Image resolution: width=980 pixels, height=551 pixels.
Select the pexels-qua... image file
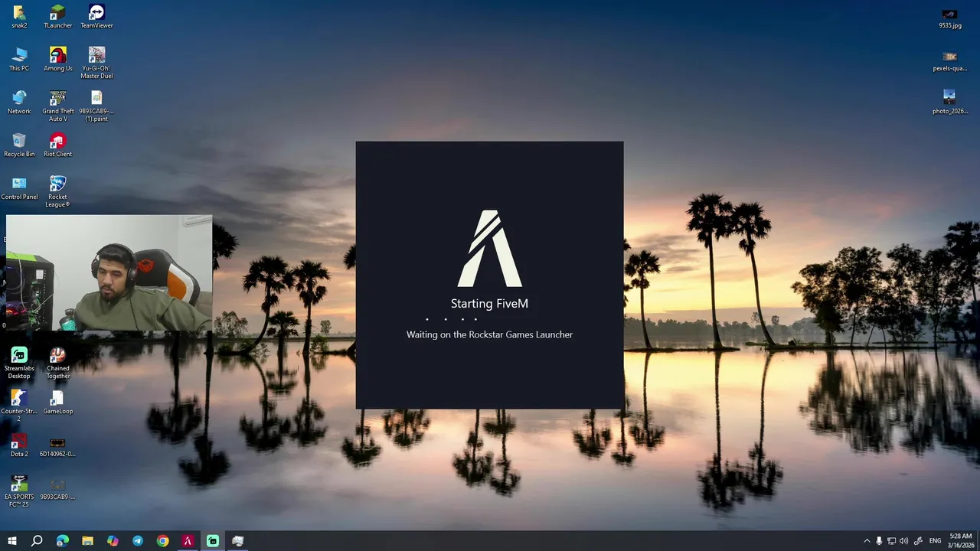(949, 61)
